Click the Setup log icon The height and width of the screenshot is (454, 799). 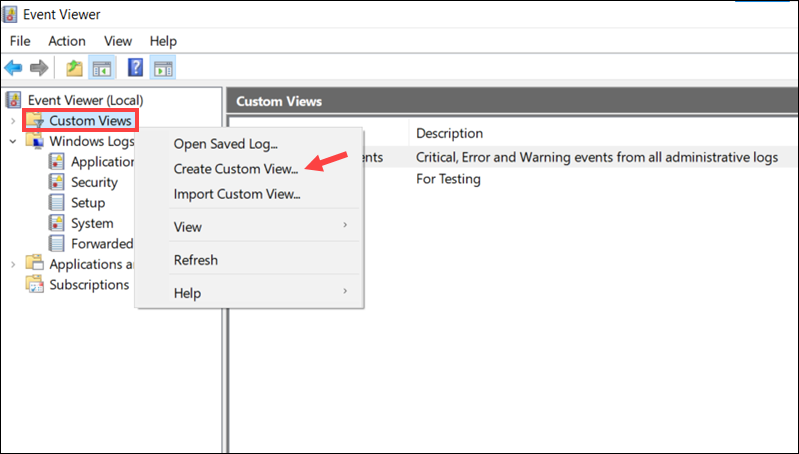pos(57,202)
